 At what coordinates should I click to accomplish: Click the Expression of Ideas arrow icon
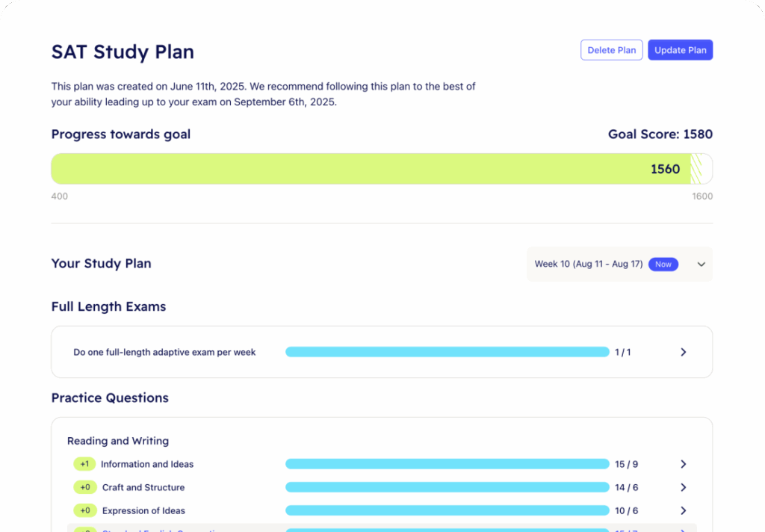point(683,510)
